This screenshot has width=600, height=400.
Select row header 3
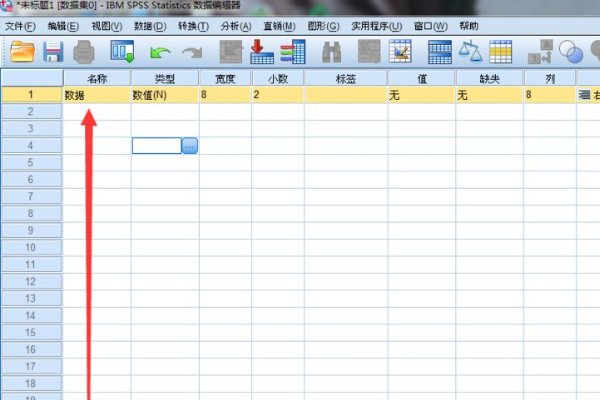click(x=31, y=129)
